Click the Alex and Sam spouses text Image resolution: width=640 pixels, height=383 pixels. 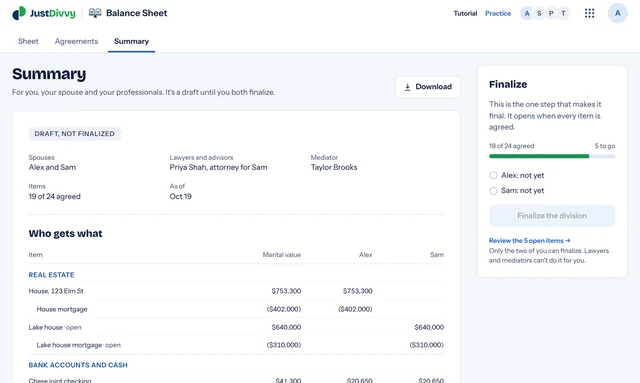(52, 167)
